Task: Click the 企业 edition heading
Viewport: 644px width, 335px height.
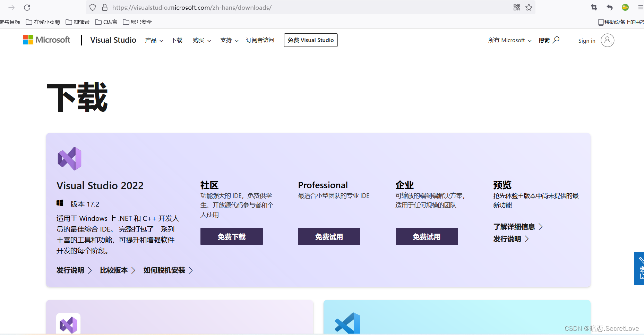Action: (x=405, y=185)
